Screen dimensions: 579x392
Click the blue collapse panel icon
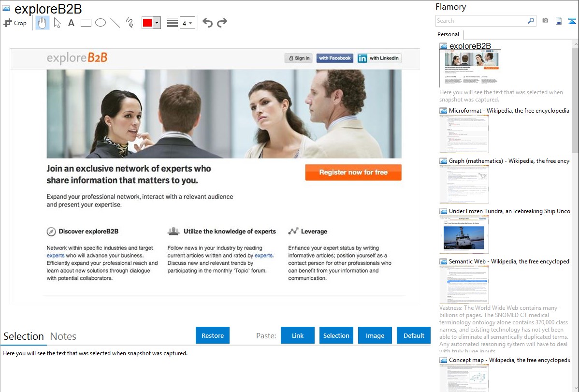[572, 21]
